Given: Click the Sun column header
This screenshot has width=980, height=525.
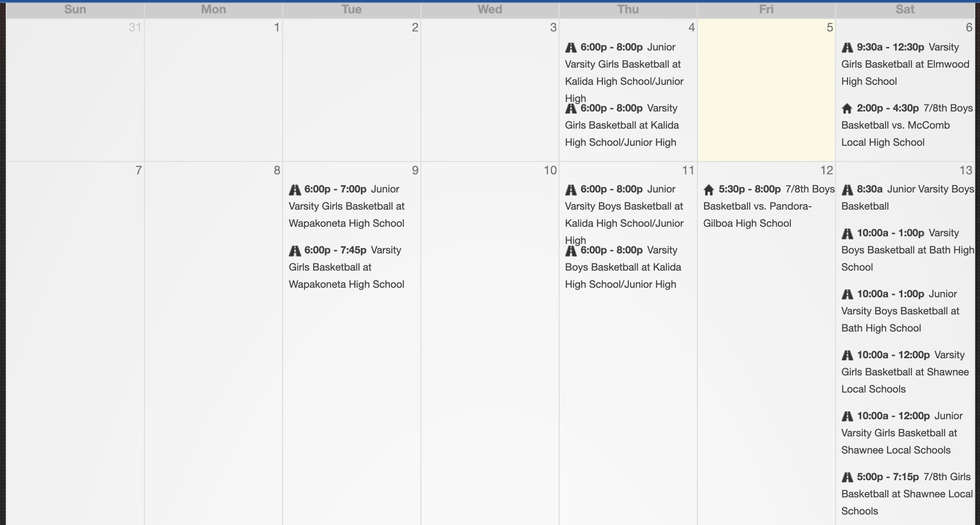Looking at the screenshot, I should click(75, 10).
